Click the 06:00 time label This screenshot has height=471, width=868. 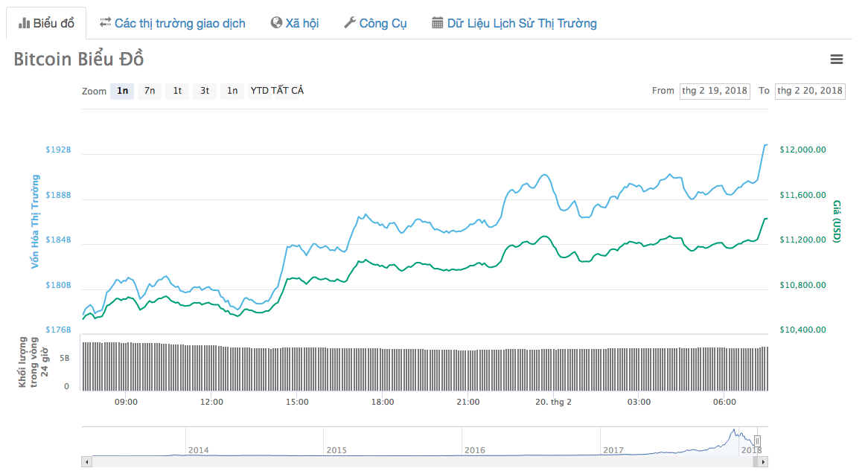pyautogui.click(x=724, y=403)
